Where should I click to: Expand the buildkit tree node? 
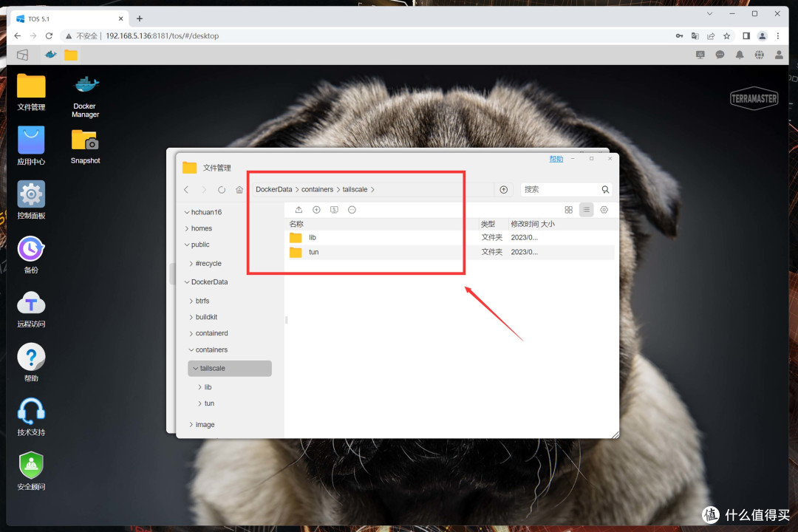(191, 317)
